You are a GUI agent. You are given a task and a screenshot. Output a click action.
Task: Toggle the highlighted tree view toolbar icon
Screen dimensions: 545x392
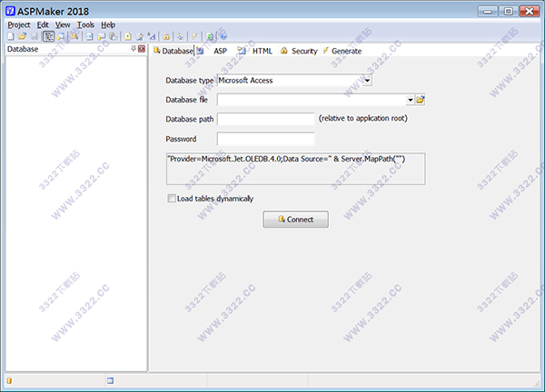pyautogui.click(x=49, y=36)
